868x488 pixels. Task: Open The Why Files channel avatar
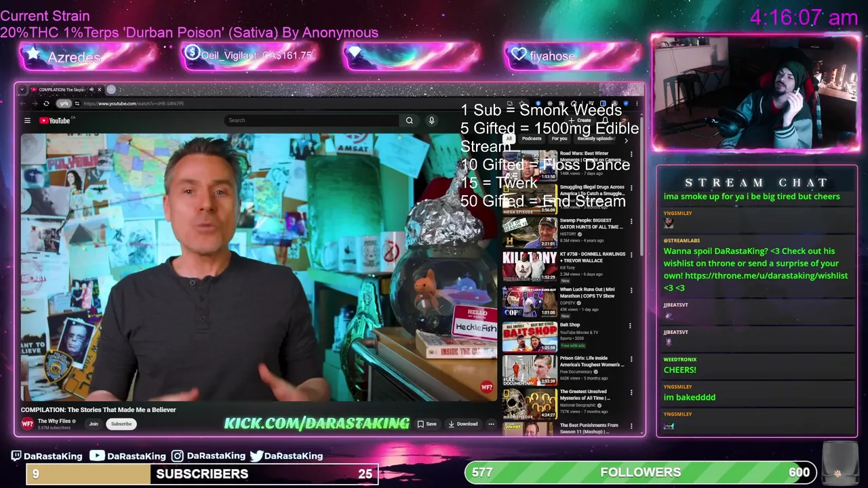pyautogui.click(x=27, y=424)
